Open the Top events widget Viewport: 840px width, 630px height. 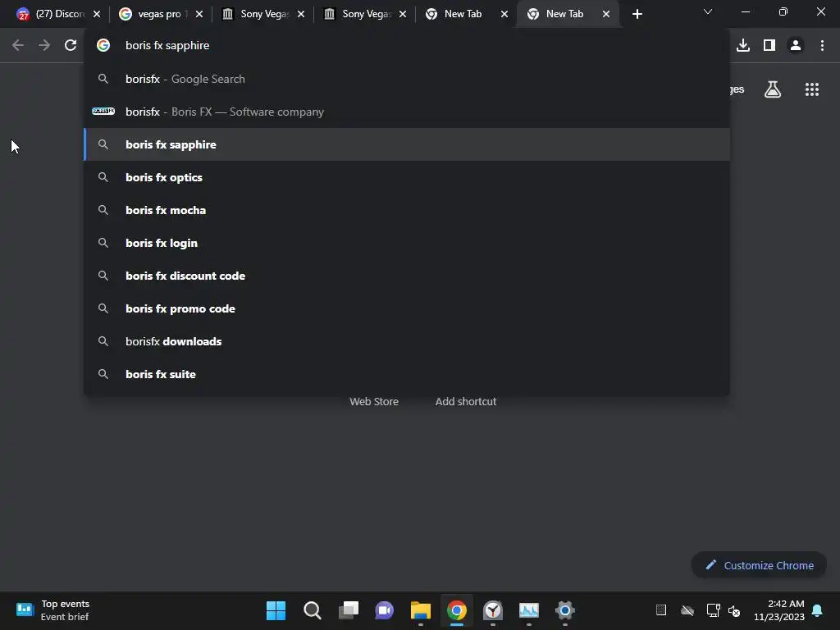52,610
